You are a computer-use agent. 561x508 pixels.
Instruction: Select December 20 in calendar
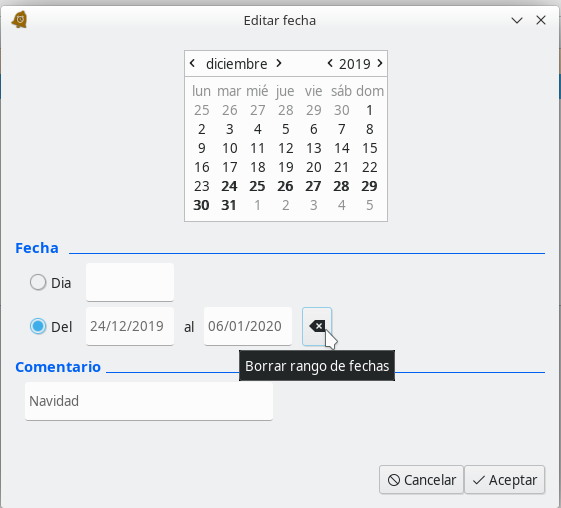[313, 167]
